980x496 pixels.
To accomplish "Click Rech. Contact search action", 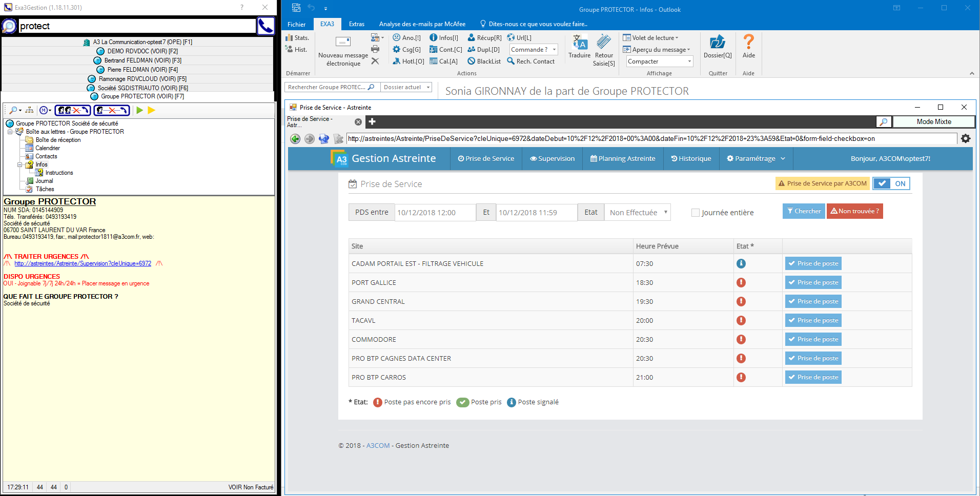I will [x=531, y=61].
